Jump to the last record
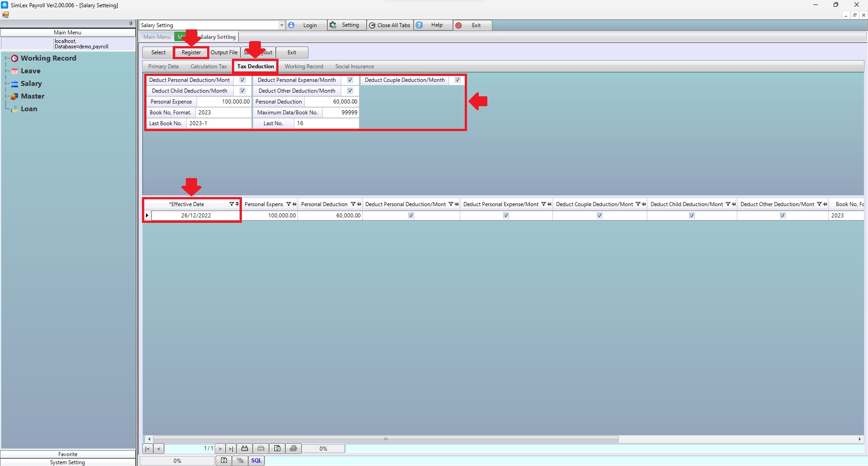The image size is (868, 466). click(231, 448)
